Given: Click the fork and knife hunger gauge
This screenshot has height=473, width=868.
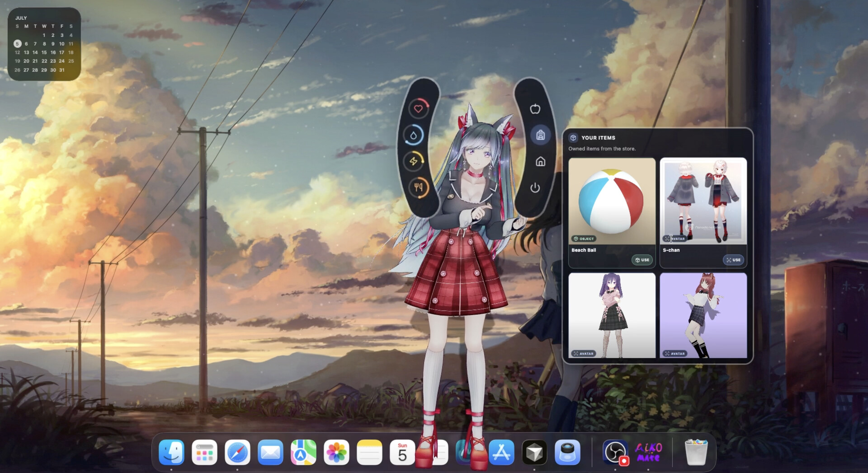Looking at the screenshot, I should pyautogui.click(x=418, y=187).
